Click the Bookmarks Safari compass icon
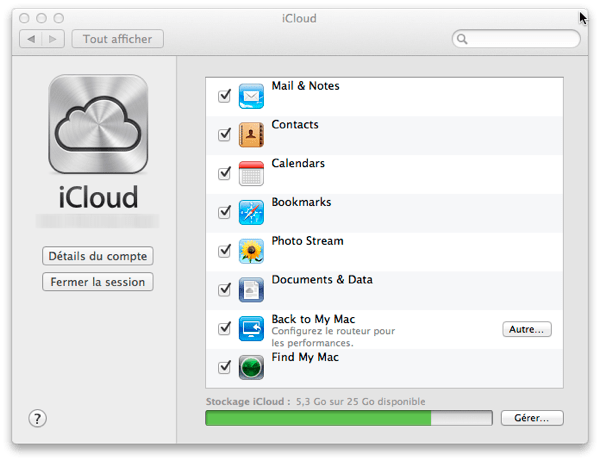The image size is (600, 461). [251, 212]
